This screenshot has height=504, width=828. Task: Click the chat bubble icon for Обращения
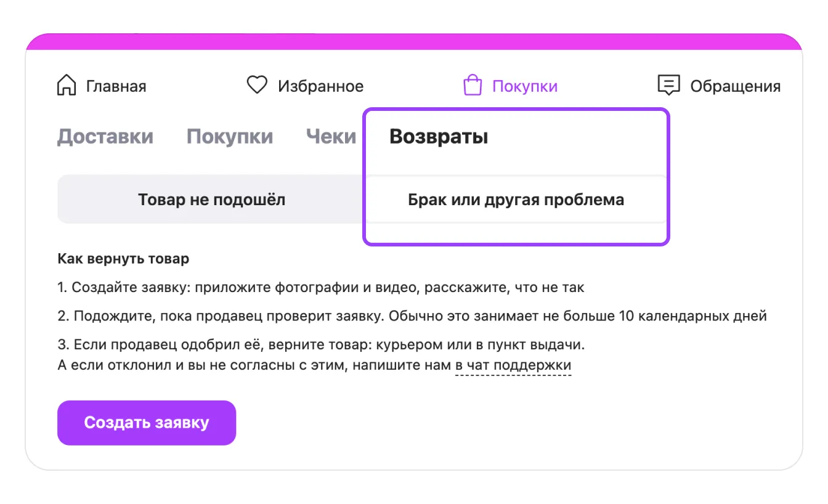[668, 86]
